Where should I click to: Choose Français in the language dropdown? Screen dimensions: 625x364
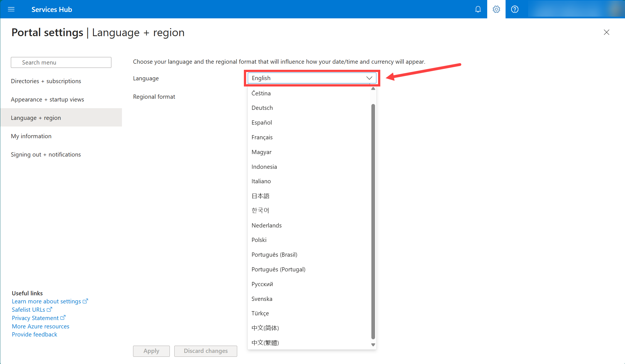(262, 137)
